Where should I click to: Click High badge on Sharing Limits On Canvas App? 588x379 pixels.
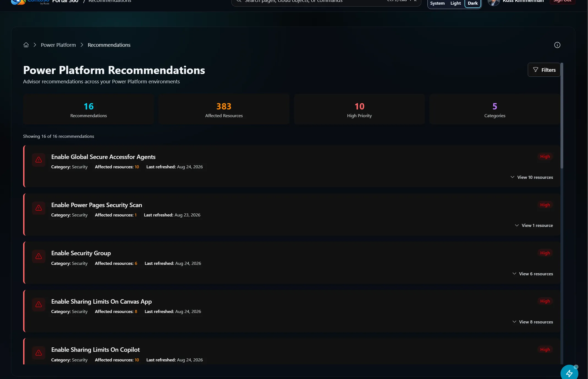545,301
